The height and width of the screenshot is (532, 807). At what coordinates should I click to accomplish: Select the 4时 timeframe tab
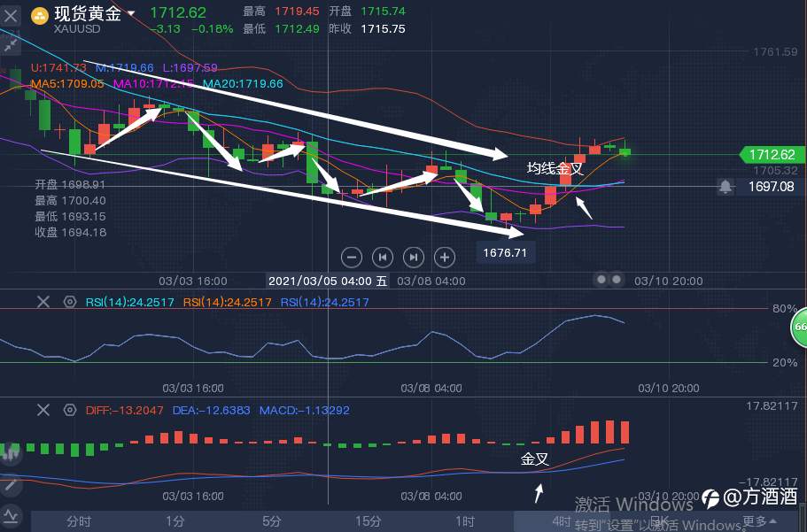tap(562, 521)
